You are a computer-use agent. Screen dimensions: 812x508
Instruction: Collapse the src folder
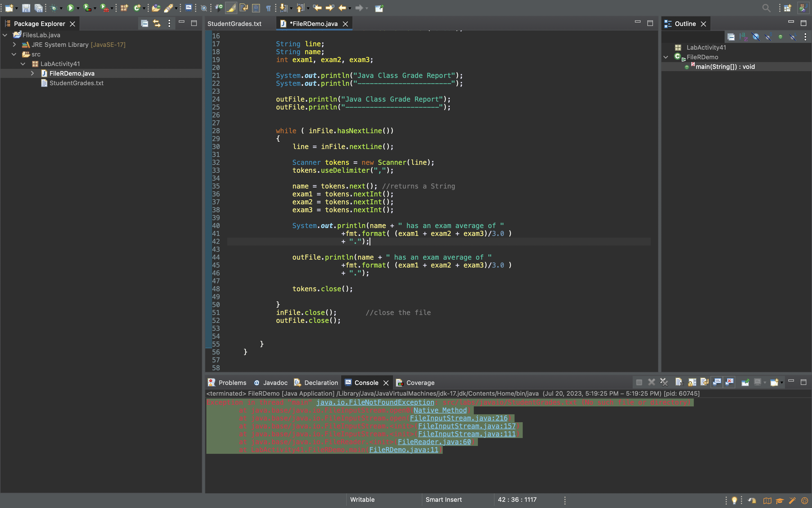pos(14,54)
